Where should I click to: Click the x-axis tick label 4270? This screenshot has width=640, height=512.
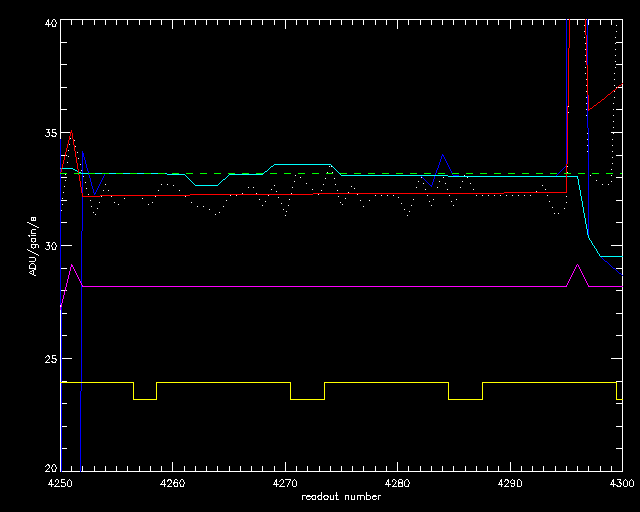(285, 484)
